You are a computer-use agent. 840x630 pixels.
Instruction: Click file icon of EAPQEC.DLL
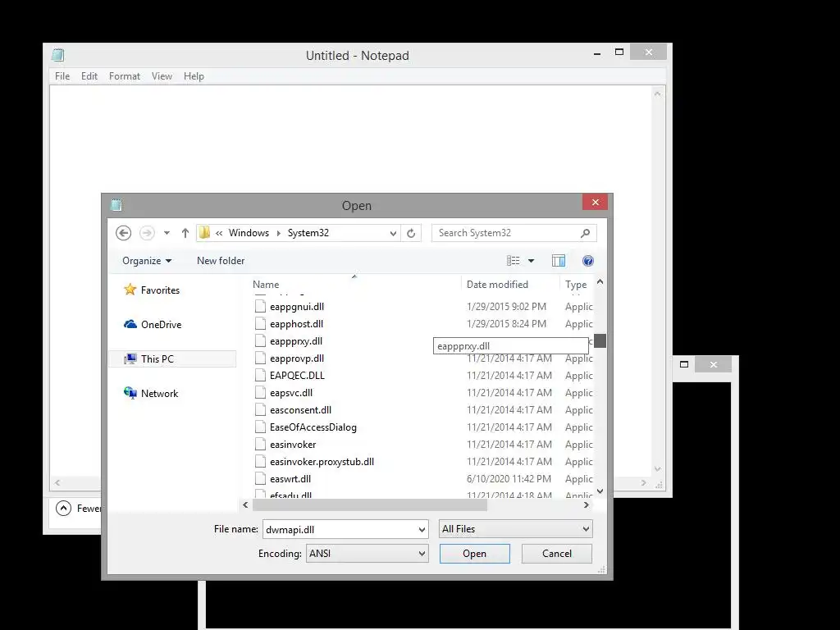pyautogui.click(x=260, y=375)
